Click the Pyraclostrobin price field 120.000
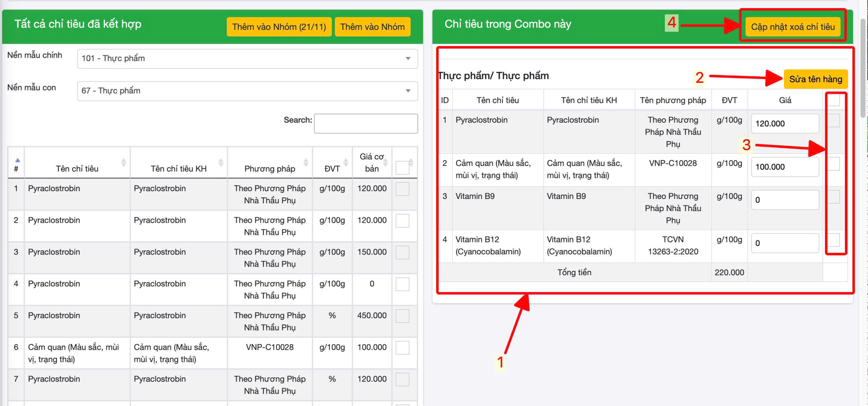Viewport: 868px width, 406px height. click(x=785, y=124)
